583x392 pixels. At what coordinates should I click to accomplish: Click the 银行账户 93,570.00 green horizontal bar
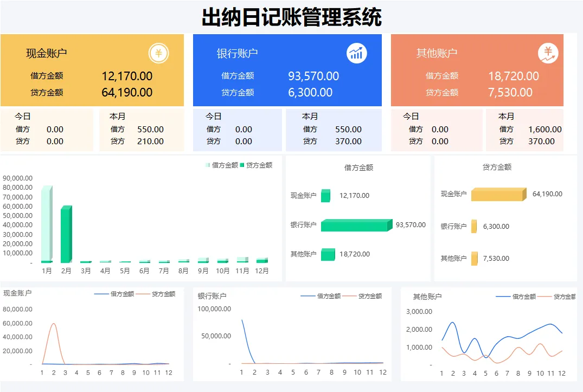pyautogui.click(x=356, y=225)
